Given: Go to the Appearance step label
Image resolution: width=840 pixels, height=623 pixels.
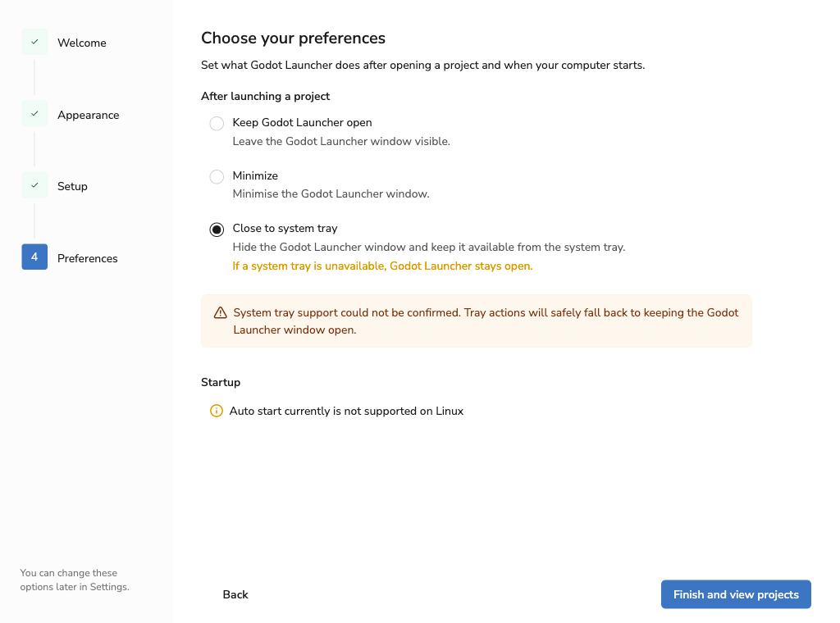Looking at the screenshot, I should [89, 115].
